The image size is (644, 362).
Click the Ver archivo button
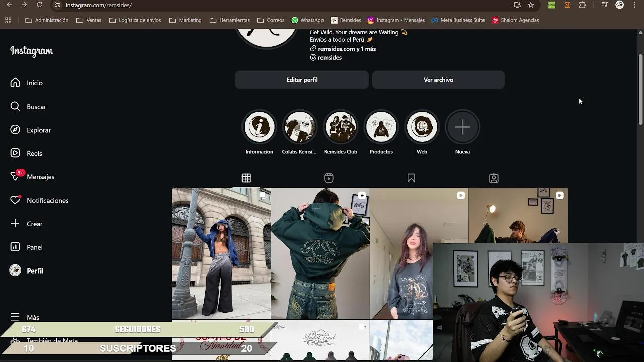438,80
